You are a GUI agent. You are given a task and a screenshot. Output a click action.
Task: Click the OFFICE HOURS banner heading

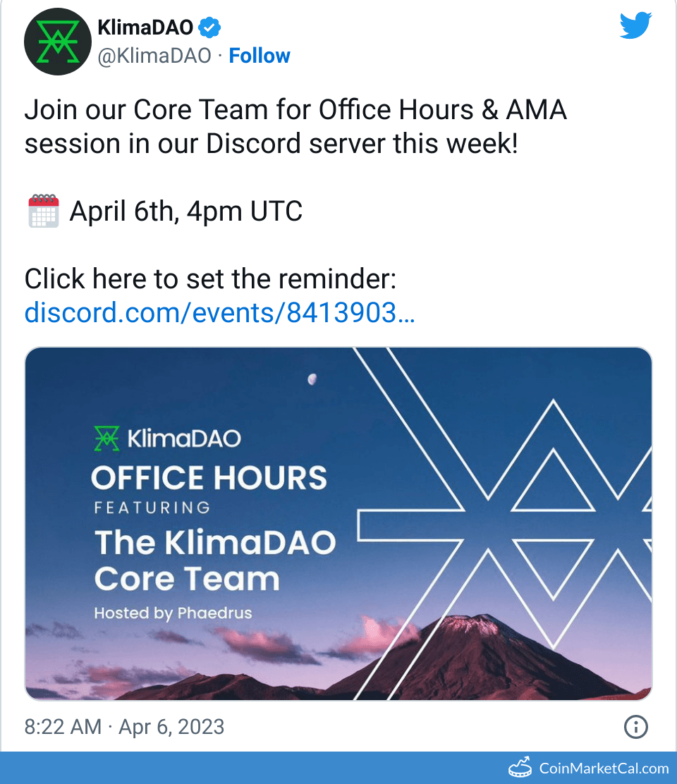pyautogui.click(x=209, y=478)
